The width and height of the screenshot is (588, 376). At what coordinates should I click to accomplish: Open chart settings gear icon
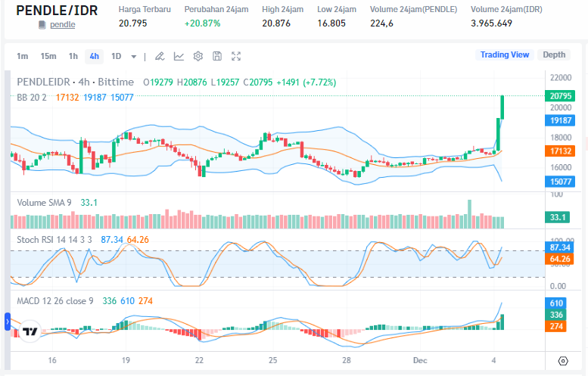(198, 56)
